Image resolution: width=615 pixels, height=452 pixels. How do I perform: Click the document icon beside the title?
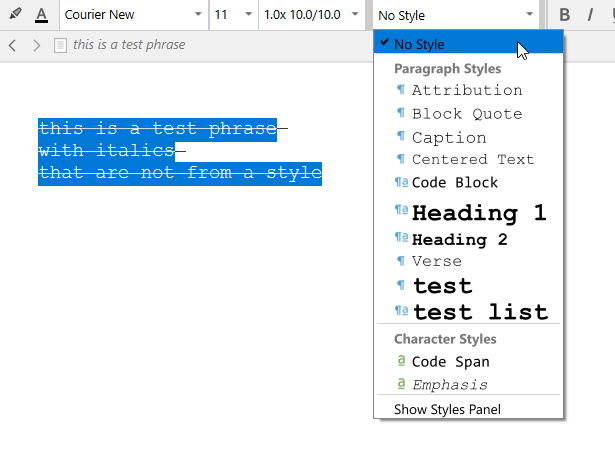(x=61, y=45)
